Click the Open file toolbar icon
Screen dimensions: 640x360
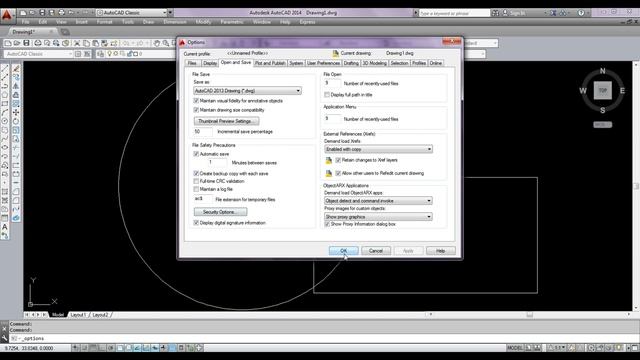[x=17, y=43]
